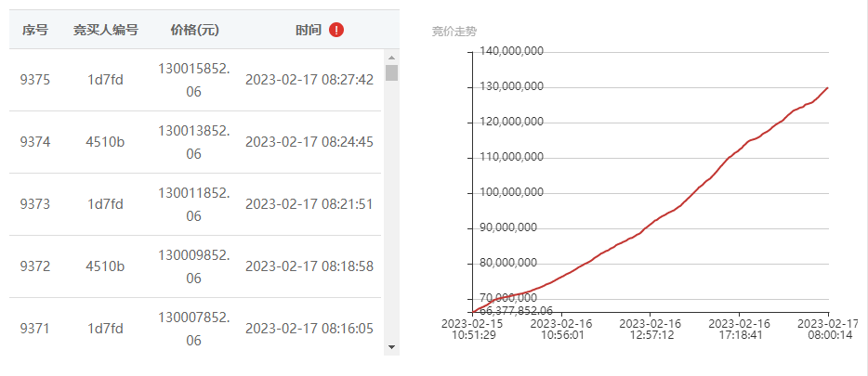Select the 价格(元) column header

(194, 30)
